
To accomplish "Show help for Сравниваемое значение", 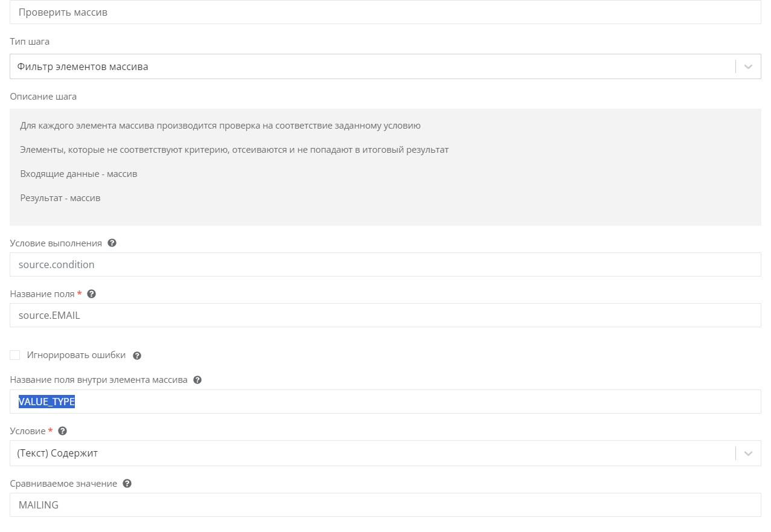I will 127,484.
